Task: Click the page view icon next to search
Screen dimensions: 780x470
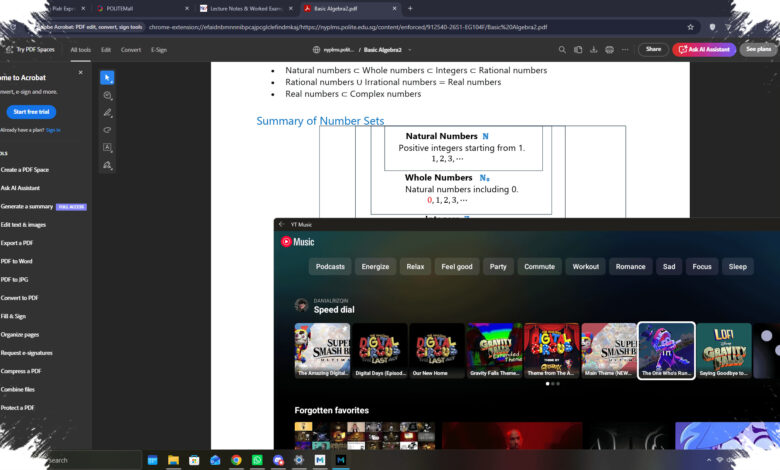Action: pos(578,50)
